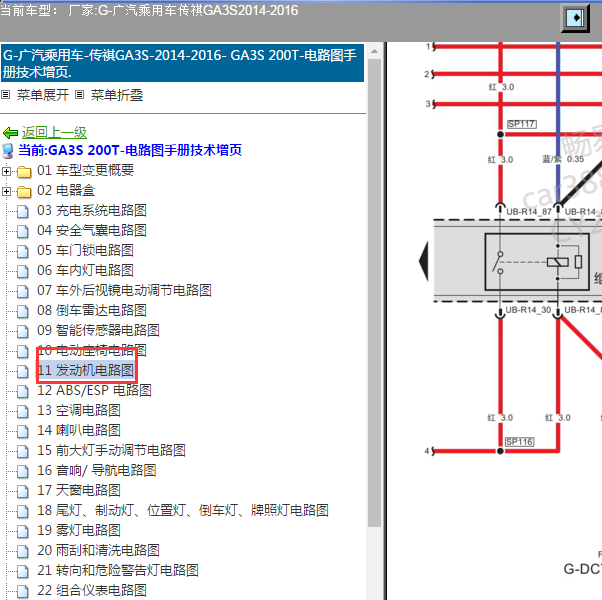
Task: Click the SP116 splice label in diagram
Action: point(519,442)
